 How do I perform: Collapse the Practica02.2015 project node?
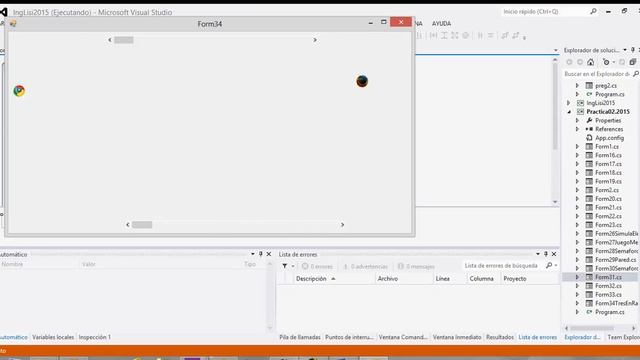tap(569, 112)
